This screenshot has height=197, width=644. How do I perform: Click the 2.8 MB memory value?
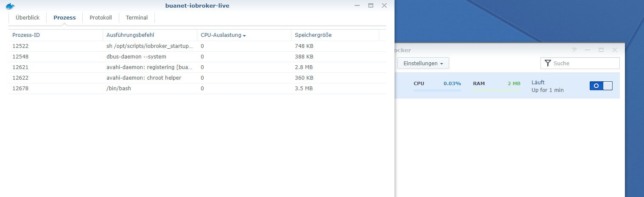[x=304, y=67]
